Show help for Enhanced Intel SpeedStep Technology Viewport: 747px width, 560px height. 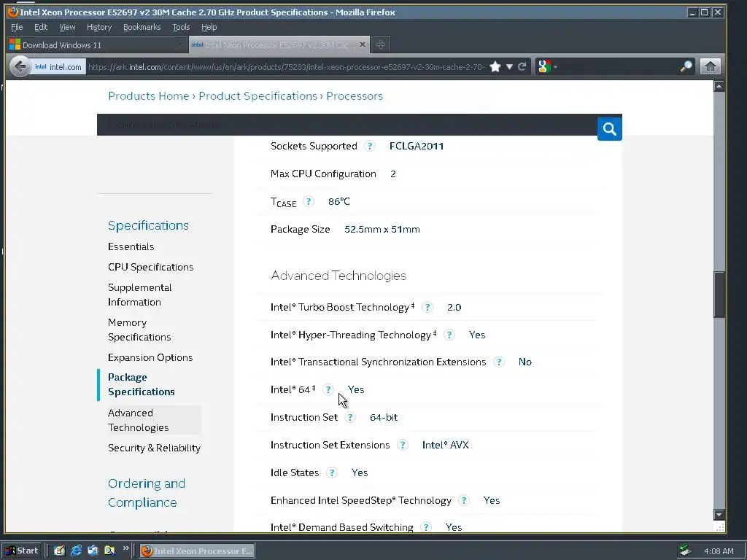[463, 500]
